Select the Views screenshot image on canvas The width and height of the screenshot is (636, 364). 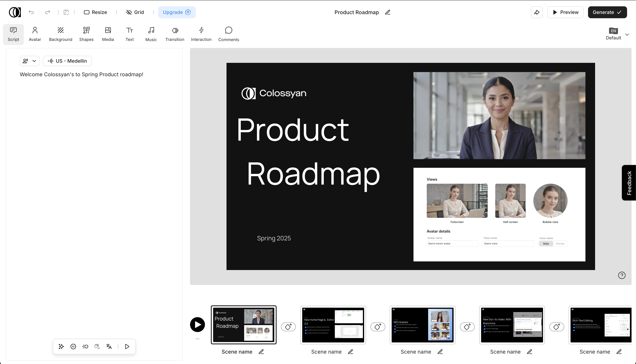[x=499, y=215]
